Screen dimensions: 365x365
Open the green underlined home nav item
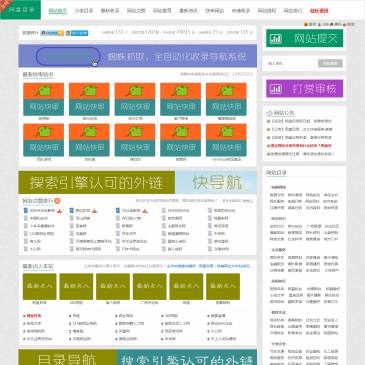[58, 11]
